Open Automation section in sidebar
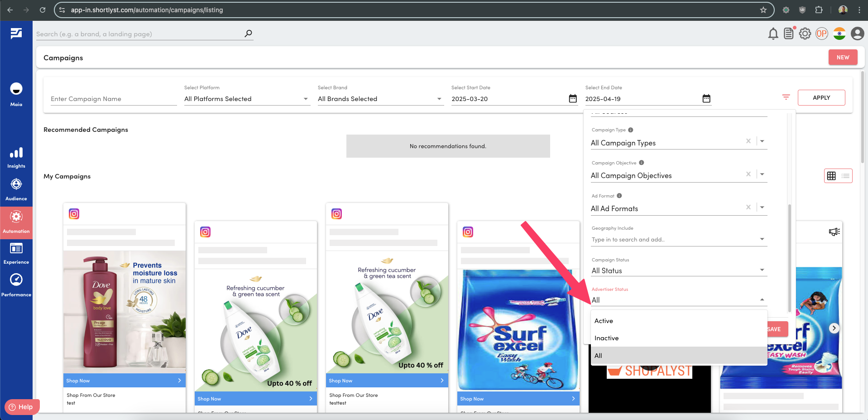This screenshot has height=420, width=868. [16, 222]
